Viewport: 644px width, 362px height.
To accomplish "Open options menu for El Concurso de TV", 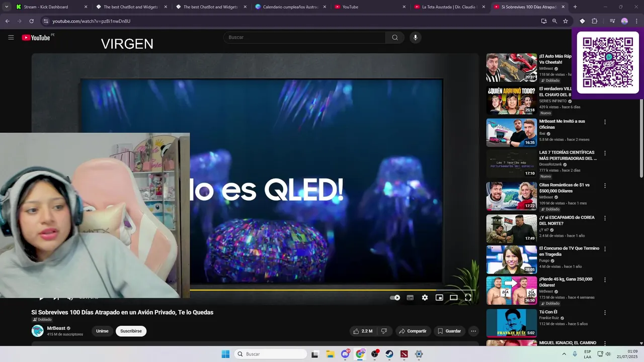I will (x=605, y=249).
